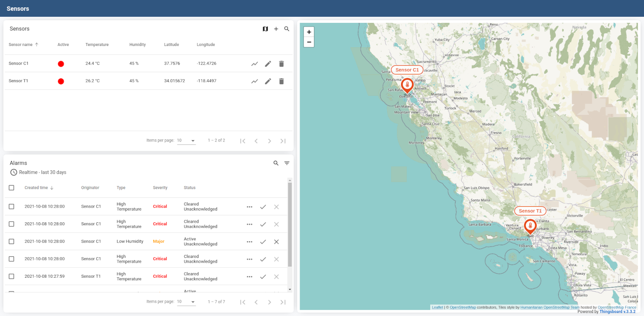Click the Sensor T1 map marker
The image size is (644, 316).
click(x=530, y=226)
